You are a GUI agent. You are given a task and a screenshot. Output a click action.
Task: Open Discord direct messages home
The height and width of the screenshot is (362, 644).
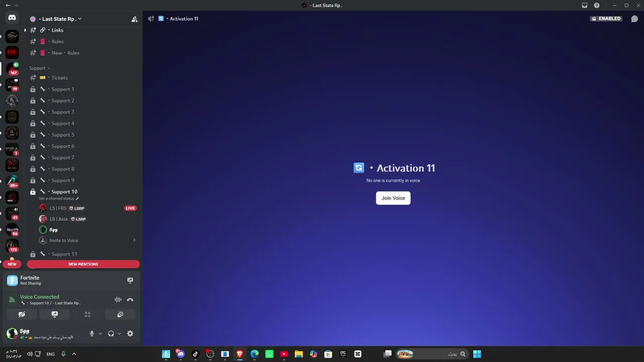(12, 18)
